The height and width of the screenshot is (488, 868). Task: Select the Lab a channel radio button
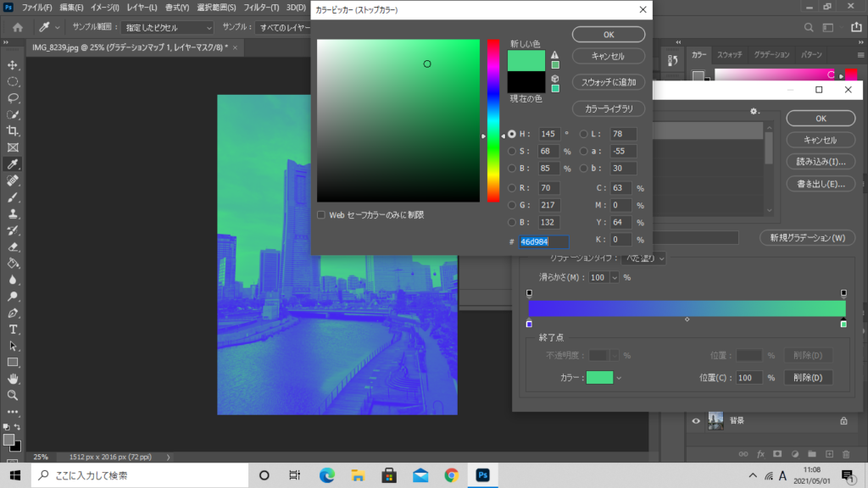[x=583, y=151]
